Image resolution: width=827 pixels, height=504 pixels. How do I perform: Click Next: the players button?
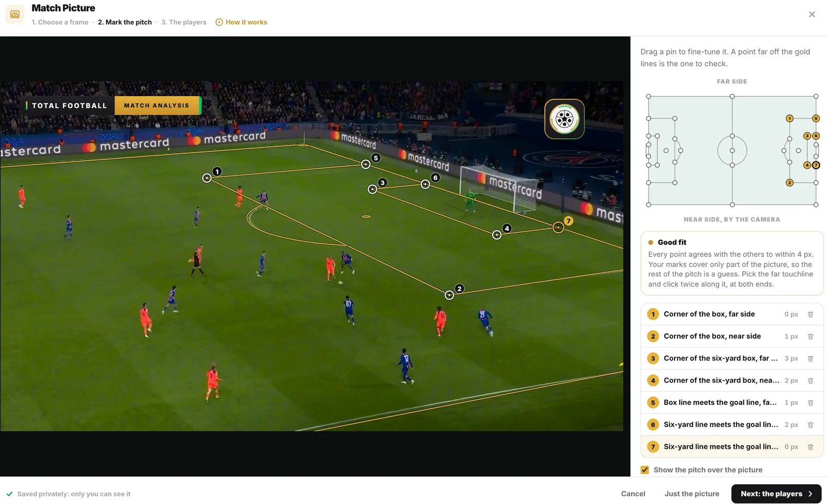tap(776, 494)
